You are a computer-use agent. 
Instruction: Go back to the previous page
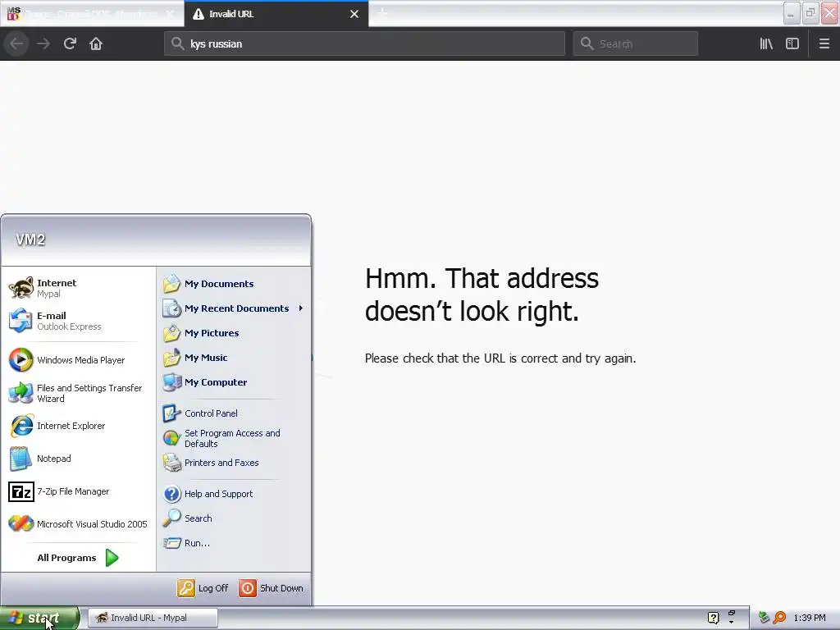16,43
